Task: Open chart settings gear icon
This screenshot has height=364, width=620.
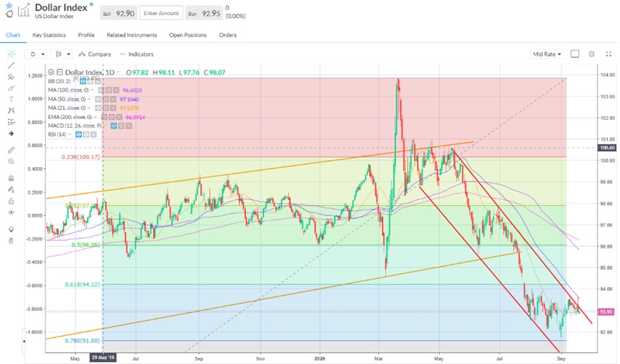Action: tap(591, 54)
